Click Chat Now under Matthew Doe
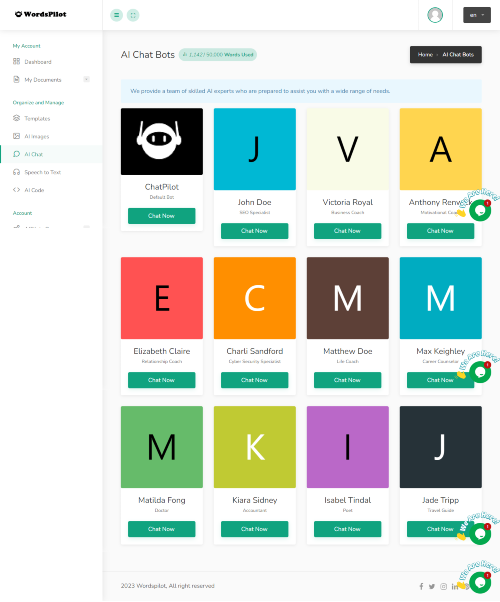Image resolution: width=500 pixels, height=602 pixels. tap(348, 380)
